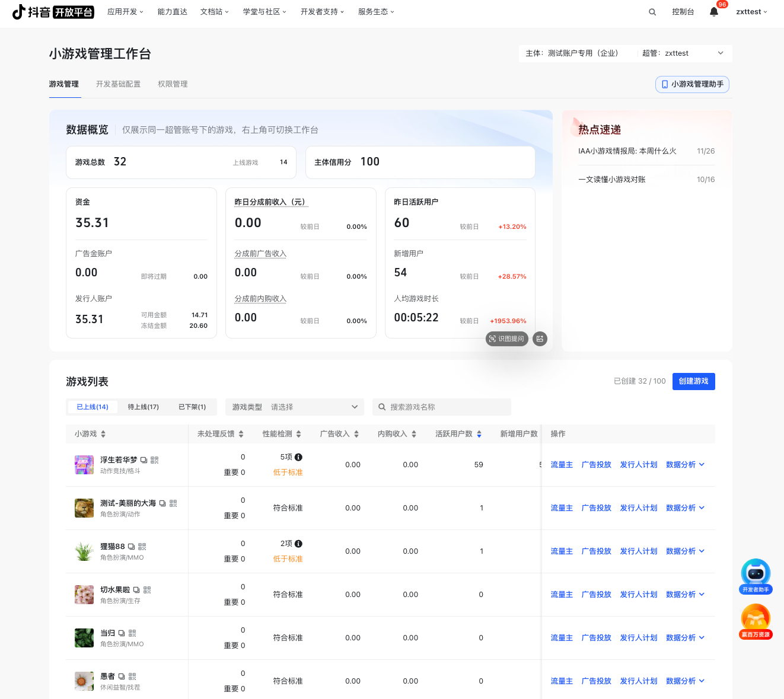Switch to the 待上线(17) filter
The width and height of the screenshot is (784, 699).
point(143,407)
